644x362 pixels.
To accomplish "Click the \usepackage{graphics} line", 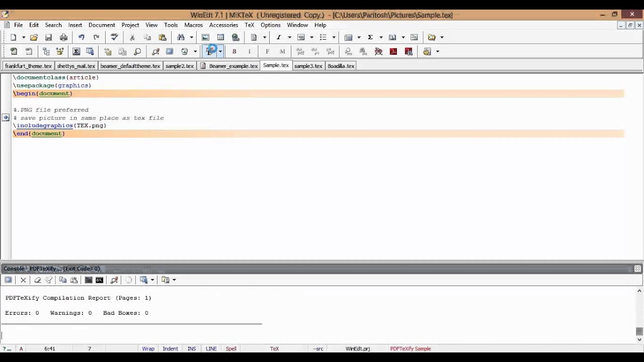I will pyautogui.click(x=52, y=85).
